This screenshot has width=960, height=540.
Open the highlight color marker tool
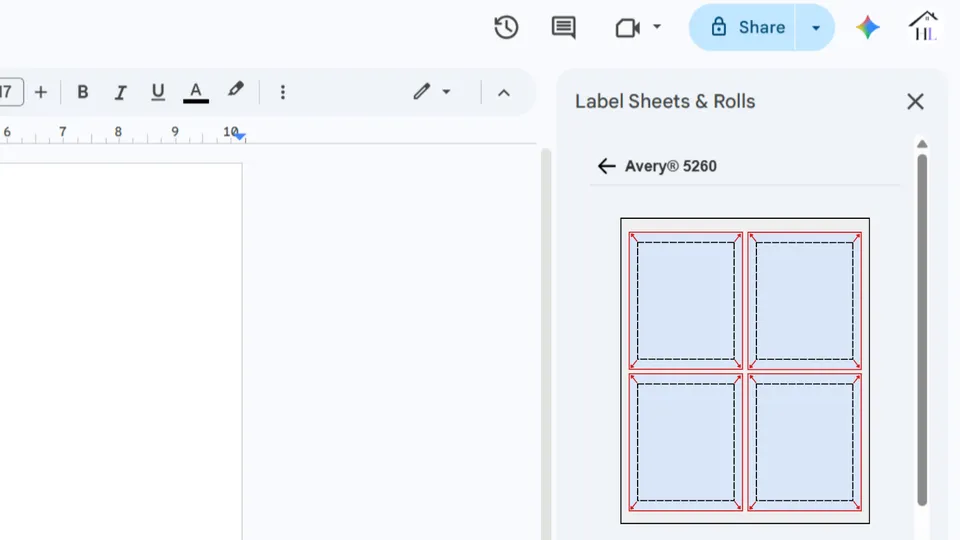pyautogui.click(x=236, y=90)
